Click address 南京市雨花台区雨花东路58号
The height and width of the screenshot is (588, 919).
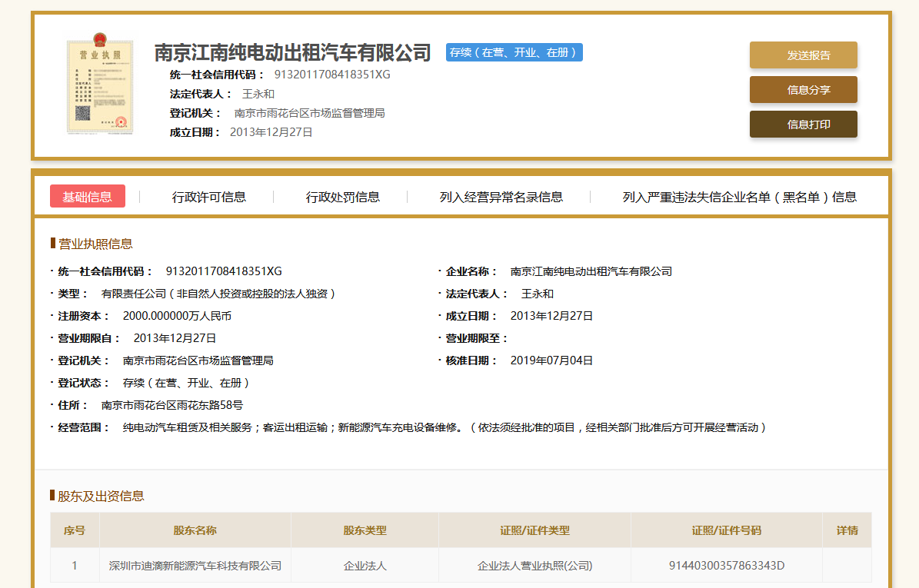(x=171, y=405)
